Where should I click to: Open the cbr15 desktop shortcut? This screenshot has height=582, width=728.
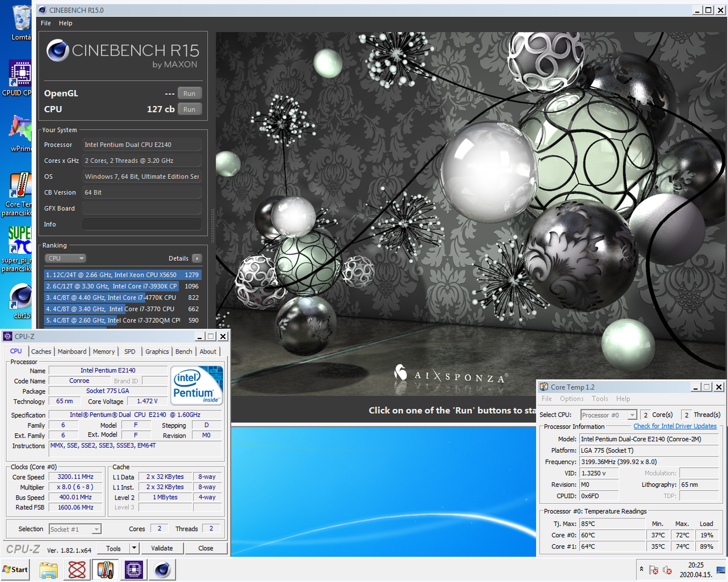tap(22, 301)
